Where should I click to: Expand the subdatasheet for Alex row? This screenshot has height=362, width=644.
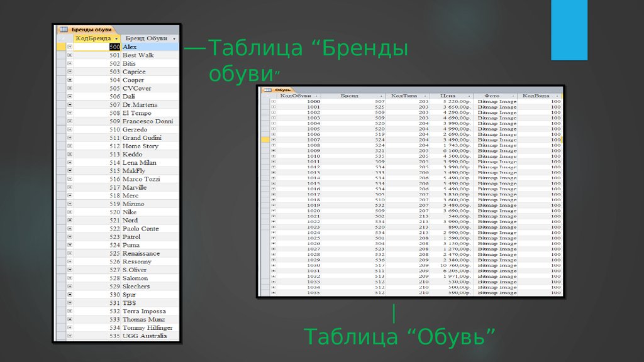69,47
